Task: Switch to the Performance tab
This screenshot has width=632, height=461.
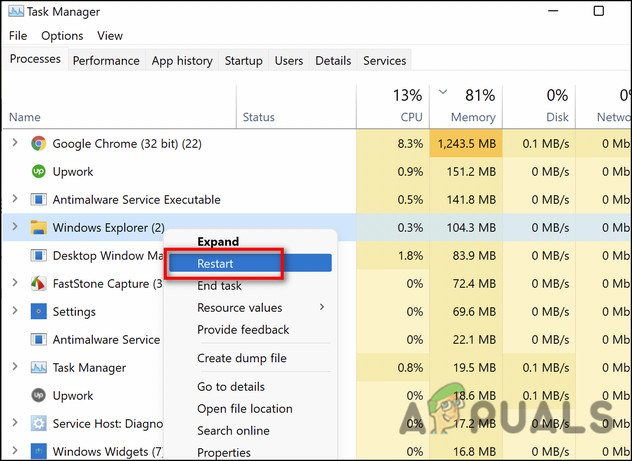Action: pos(106,60)
